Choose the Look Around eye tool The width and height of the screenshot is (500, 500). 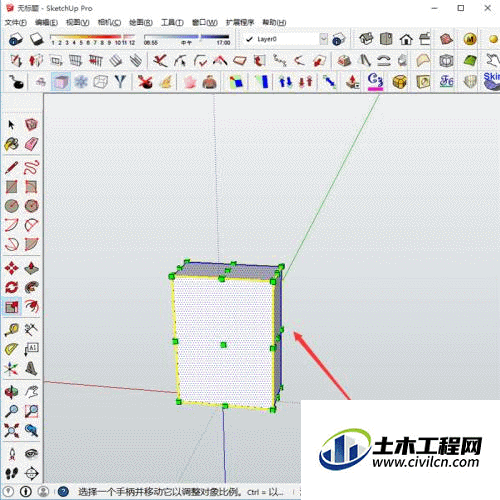(x=31, y=453)
